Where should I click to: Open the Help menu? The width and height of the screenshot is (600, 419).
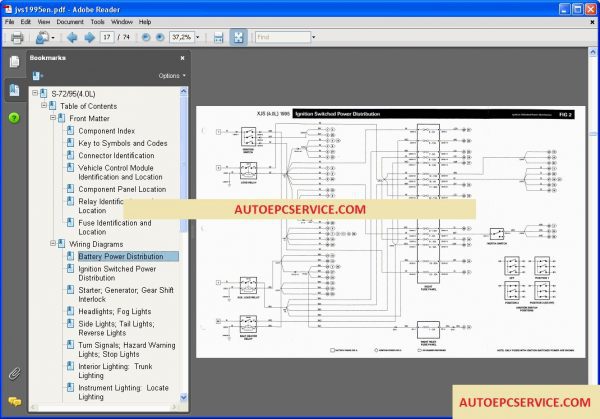[x=145, y=22]
